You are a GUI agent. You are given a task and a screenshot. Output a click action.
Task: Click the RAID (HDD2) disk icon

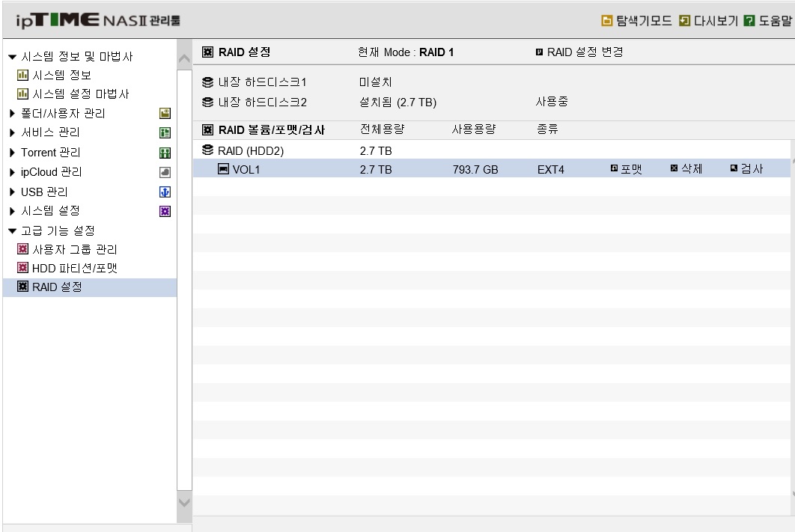pyautogui.click(x=207, y=150)
